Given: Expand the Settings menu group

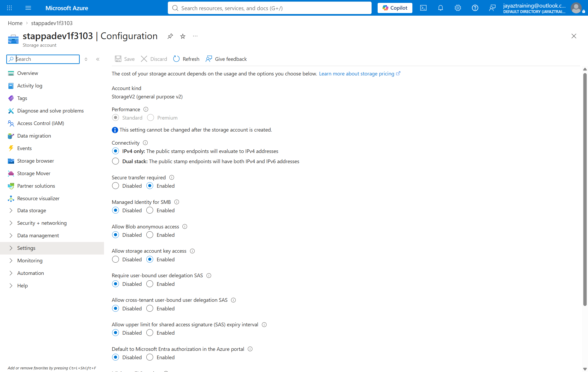Looking at the screenshot, I should pos(52,248).
